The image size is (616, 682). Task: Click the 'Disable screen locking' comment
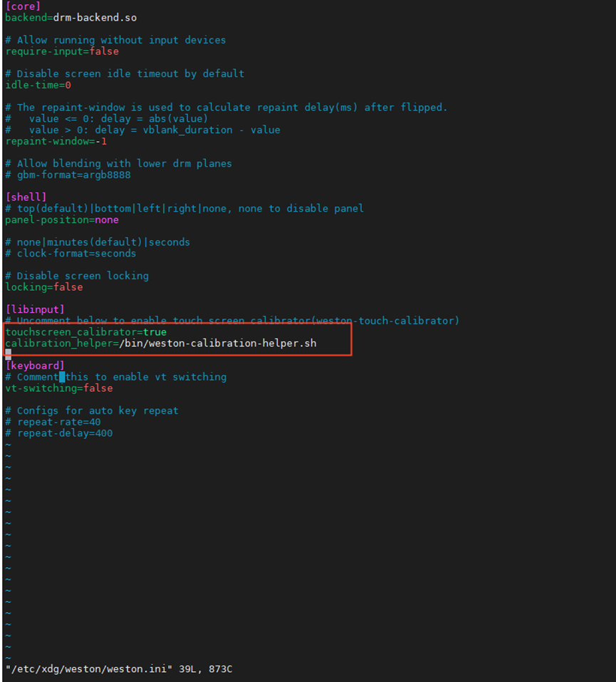click(x=77, y=276)
